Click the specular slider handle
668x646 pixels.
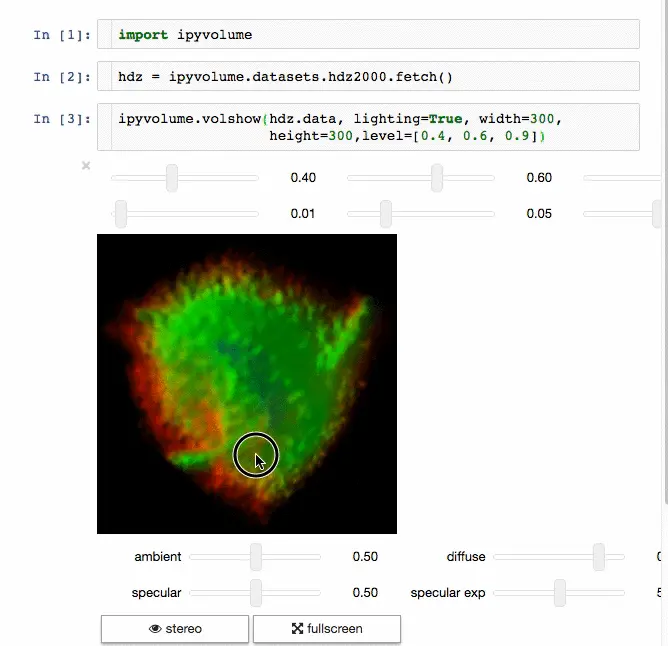256,592
